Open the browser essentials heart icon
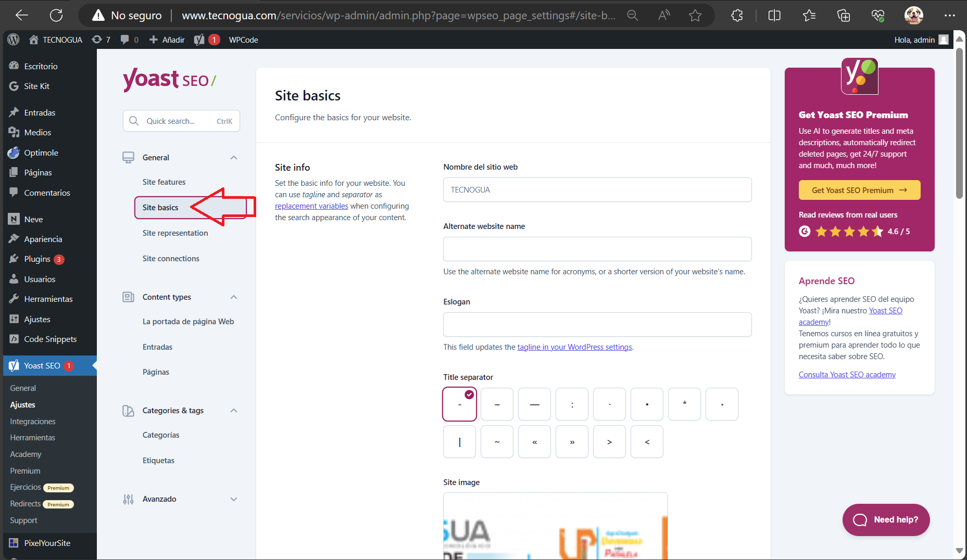967x560 pixels. pos(878,16)
